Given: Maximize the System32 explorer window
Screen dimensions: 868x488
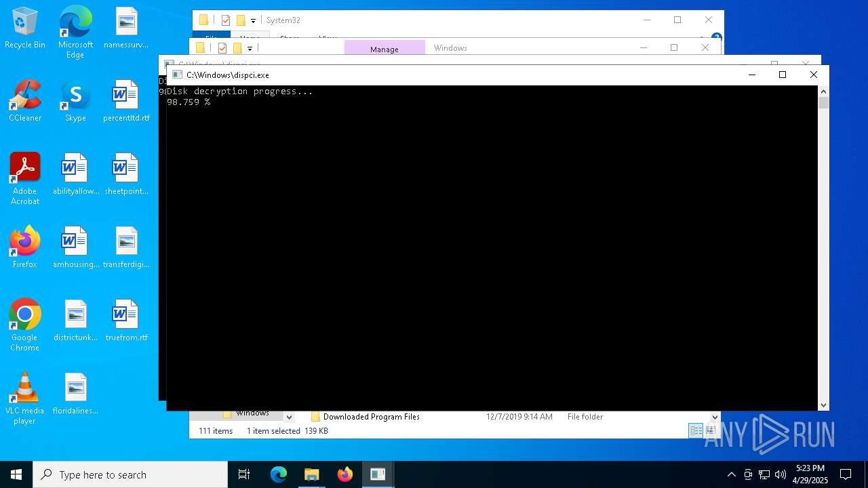Looking at the screenshot, I should pos(677,20).
